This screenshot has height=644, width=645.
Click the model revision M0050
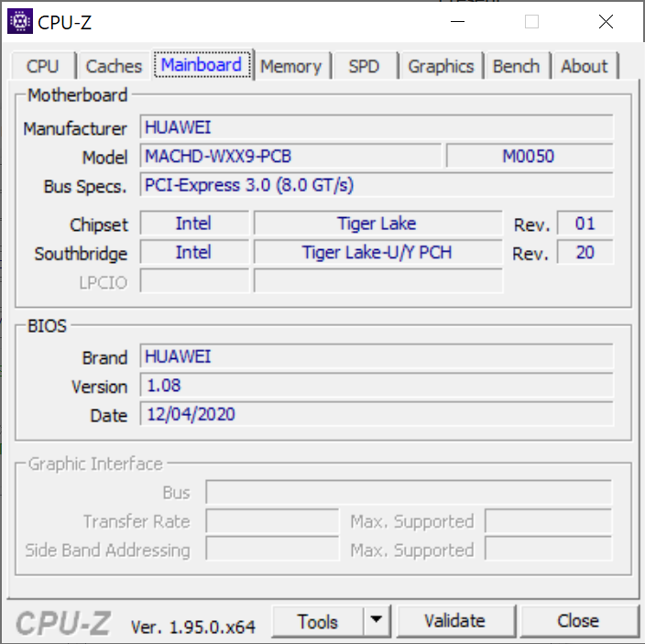click(x=530, y=156)
